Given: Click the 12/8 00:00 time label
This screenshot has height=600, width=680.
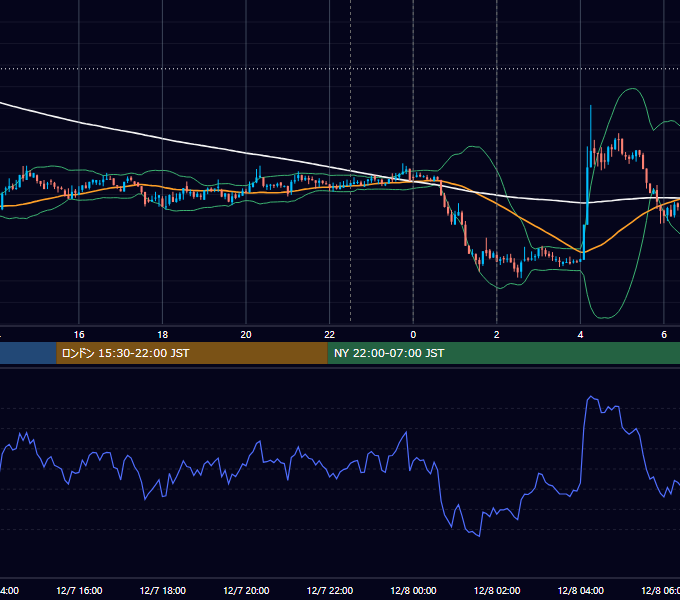Looking at the screenshot, I should (x=413, y=590).
